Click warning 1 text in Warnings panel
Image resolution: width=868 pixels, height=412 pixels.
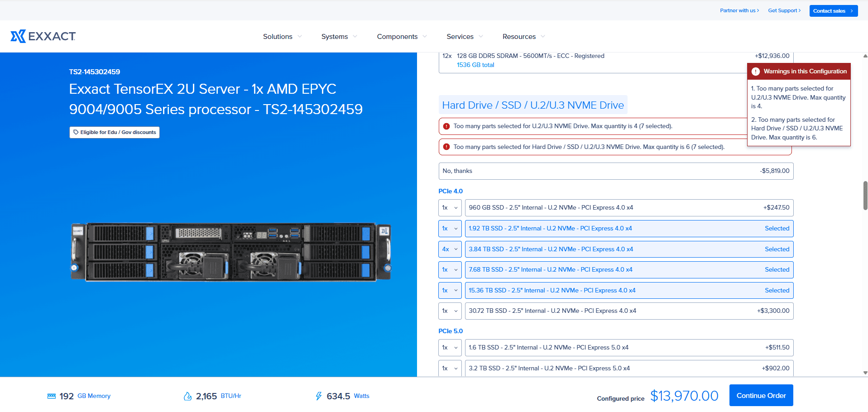tap(798, 97)
